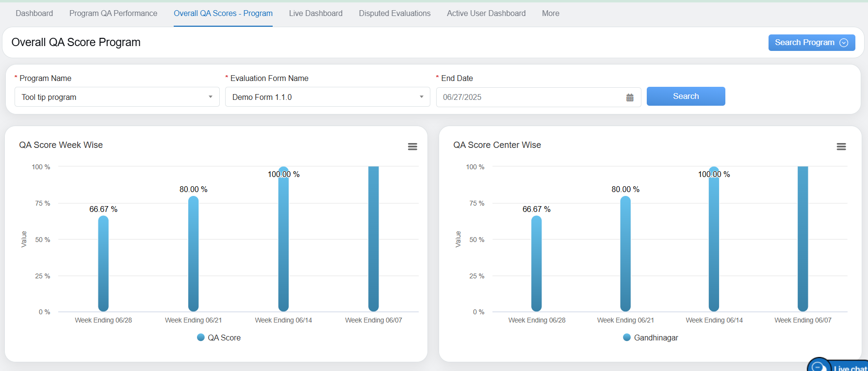The image size is (868, 371).
Task: Open the Live chat widget
Action: [x=839, y=367]
